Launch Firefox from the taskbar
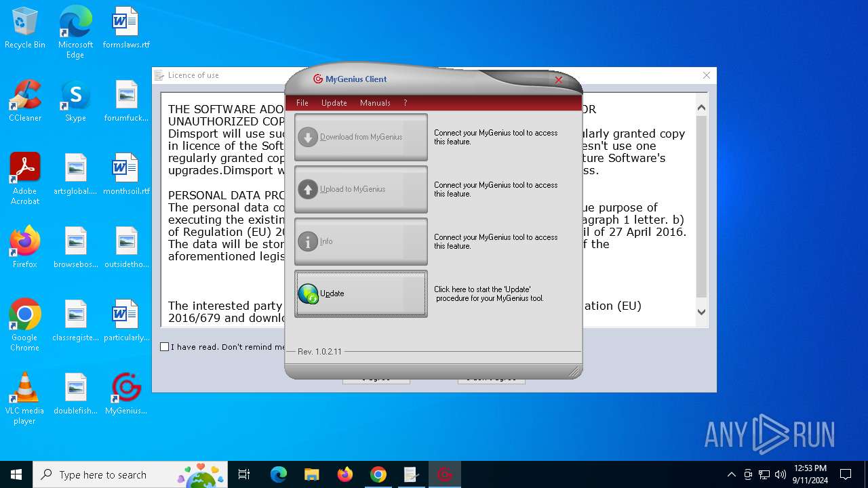Screen dimensions: 868x488 345,474
